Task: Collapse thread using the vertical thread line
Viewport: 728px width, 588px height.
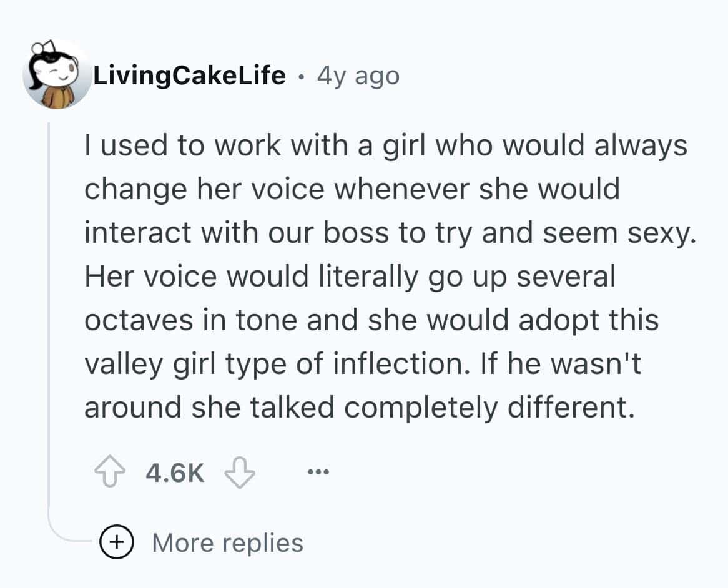Action: tap(49, 312)
